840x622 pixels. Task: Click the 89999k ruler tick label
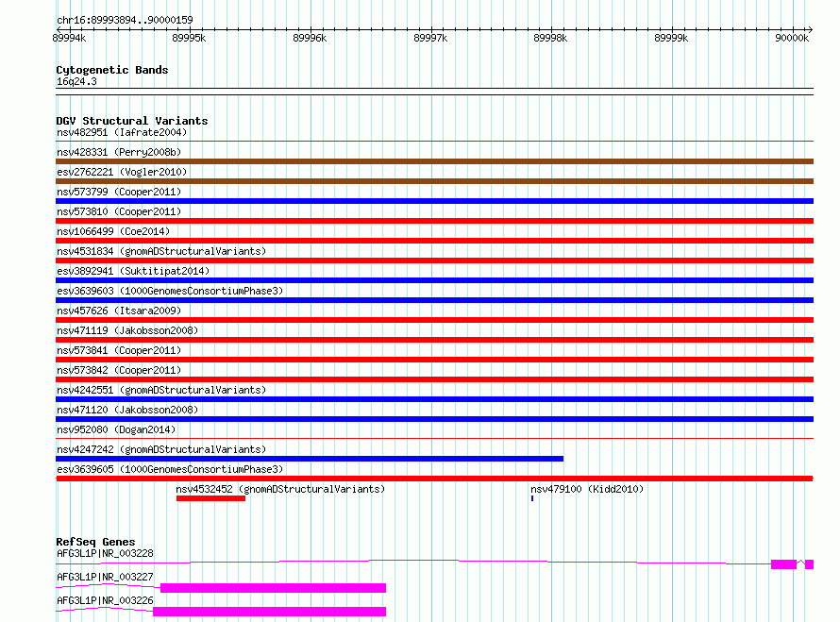coord(671,38)
